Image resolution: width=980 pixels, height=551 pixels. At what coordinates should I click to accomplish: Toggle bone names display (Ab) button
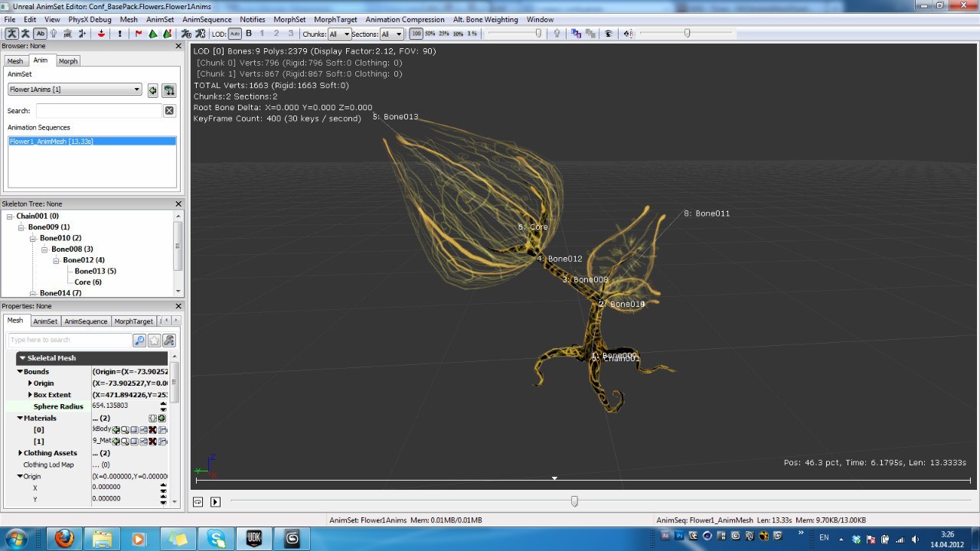click(40, 34)
